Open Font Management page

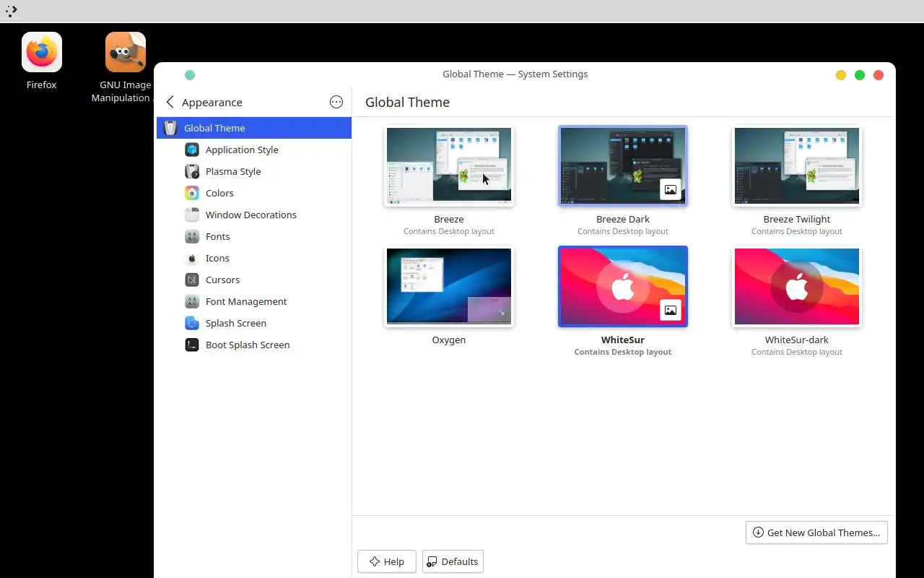(x=254, y=301)
